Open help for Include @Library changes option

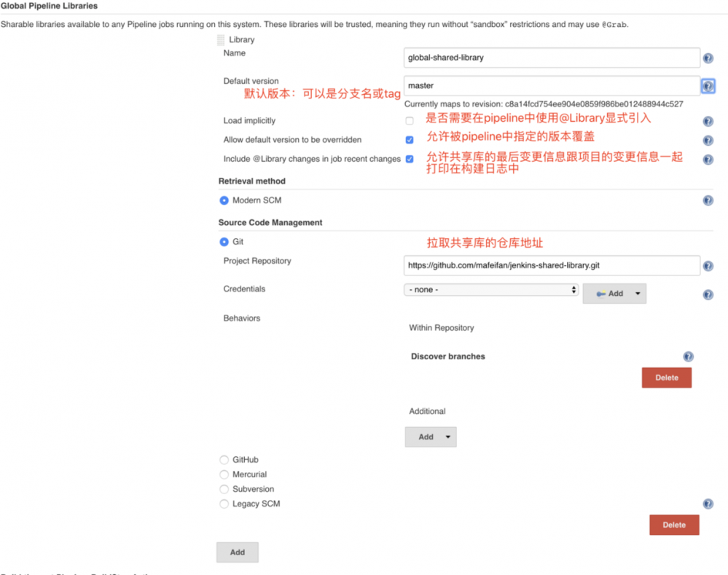coord(708,159)
